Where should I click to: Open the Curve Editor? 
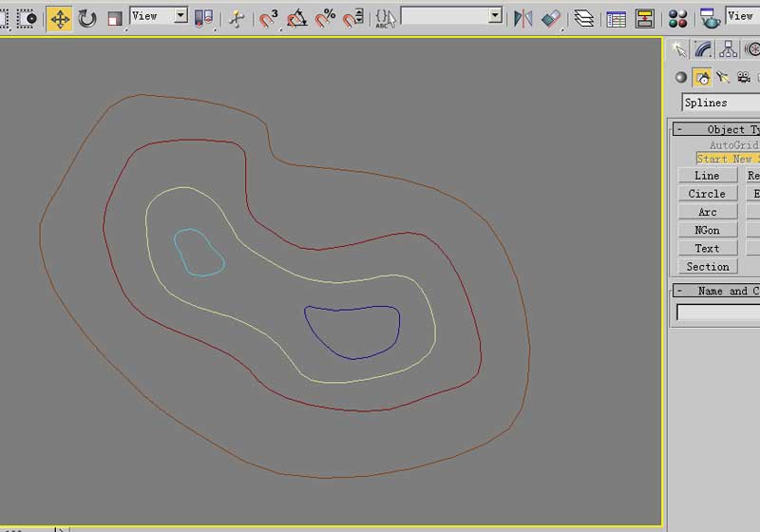[616, 19]
